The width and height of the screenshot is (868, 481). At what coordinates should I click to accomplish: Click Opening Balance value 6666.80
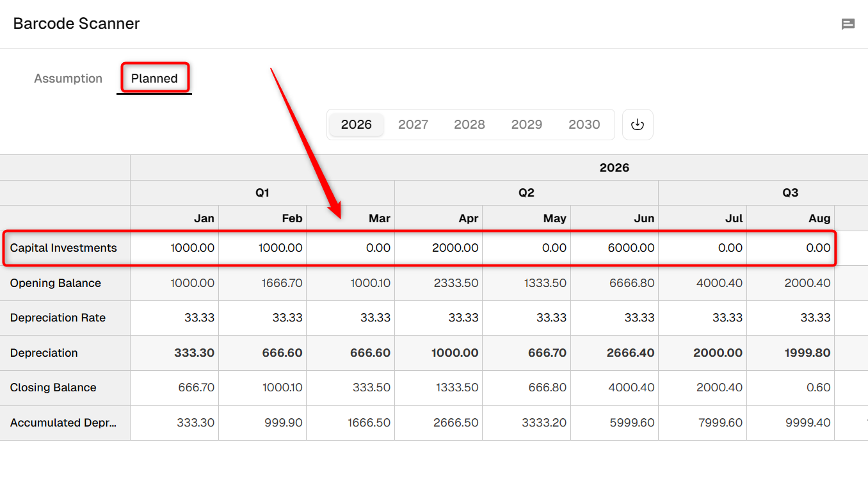coord(632,283)
